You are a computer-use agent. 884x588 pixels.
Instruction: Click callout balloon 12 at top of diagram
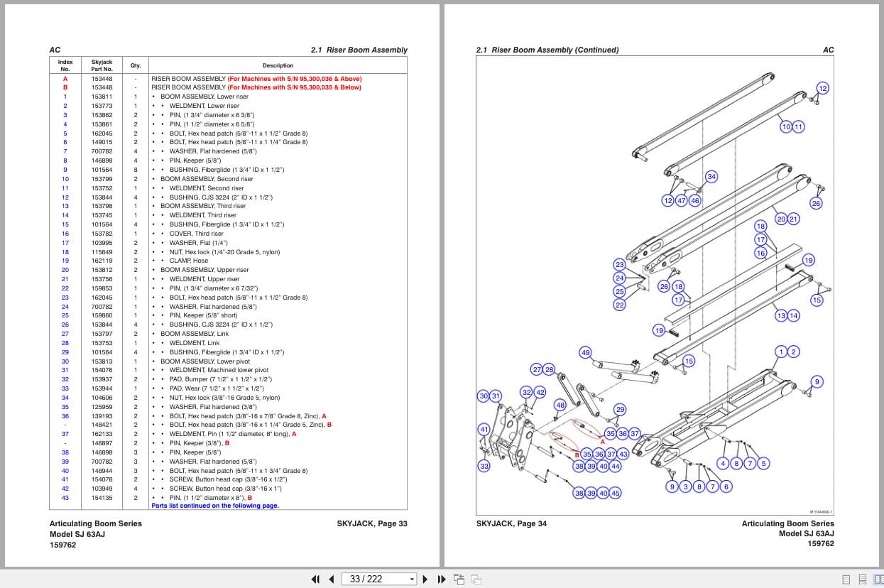pos(823,87)
